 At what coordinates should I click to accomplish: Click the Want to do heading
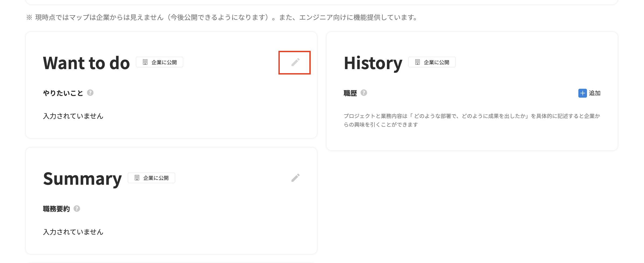coord(86,63)
